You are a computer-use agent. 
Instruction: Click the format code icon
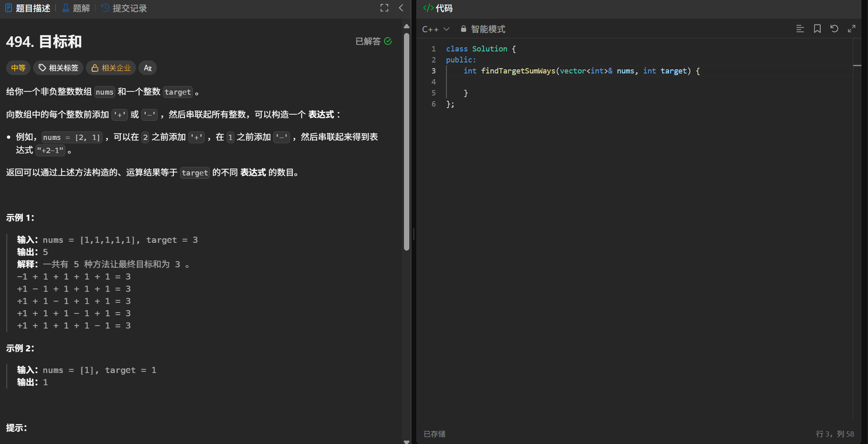coord(800,29)
